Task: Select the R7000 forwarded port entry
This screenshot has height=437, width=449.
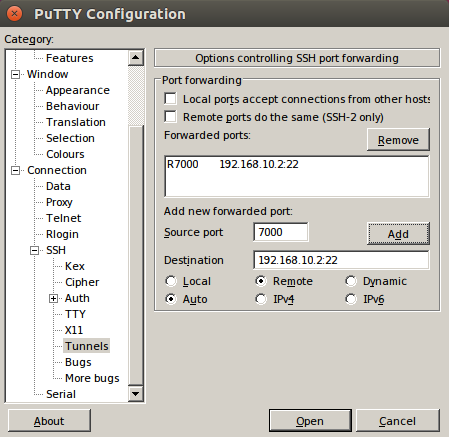Action: [x=297, y=164]
